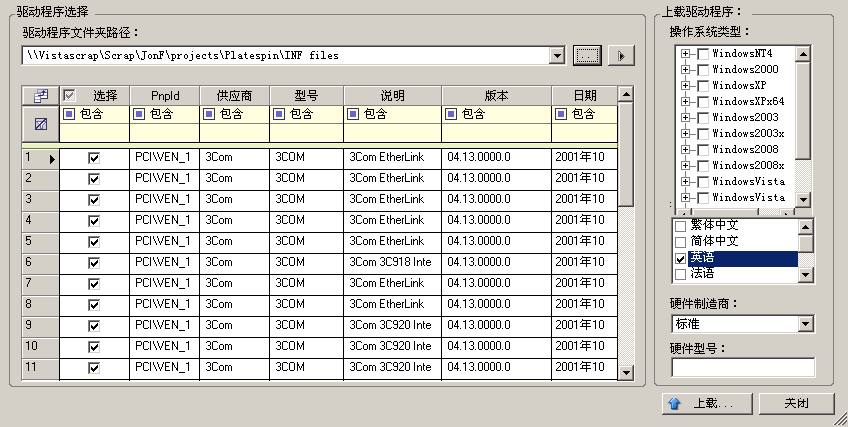
Task: Uncheck the checkbox in row 1
Action: pos(94,158)
